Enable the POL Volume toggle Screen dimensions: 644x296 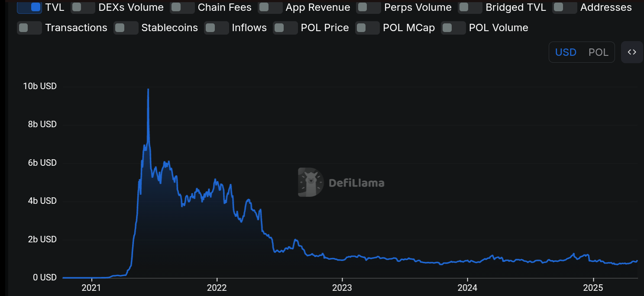click(453, 28)
